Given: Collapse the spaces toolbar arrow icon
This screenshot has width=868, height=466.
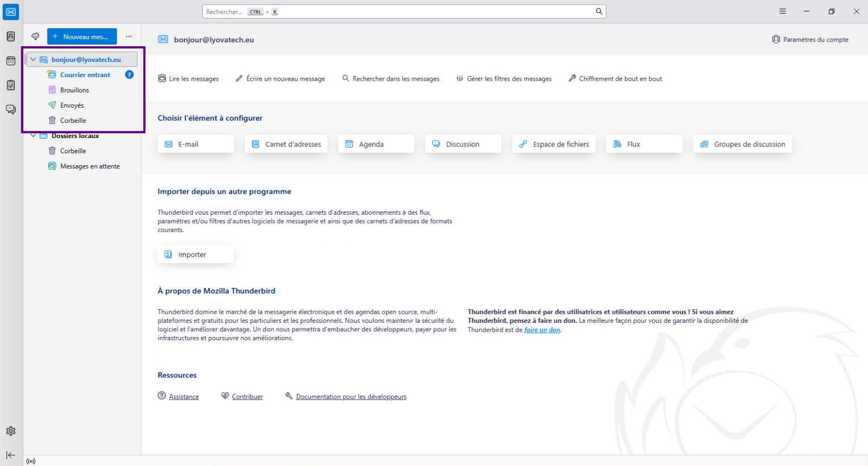Looking at the screenshot, I should pos(11,455).
